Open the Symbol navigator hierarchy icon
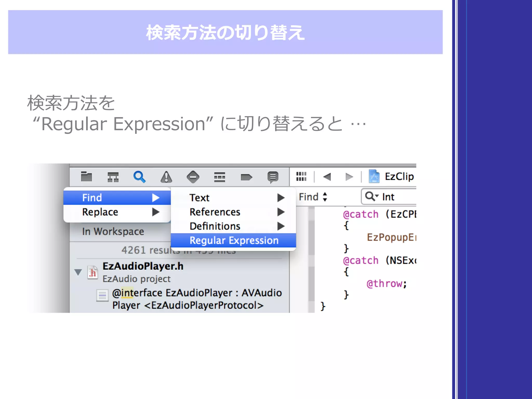 click(113, 177)
